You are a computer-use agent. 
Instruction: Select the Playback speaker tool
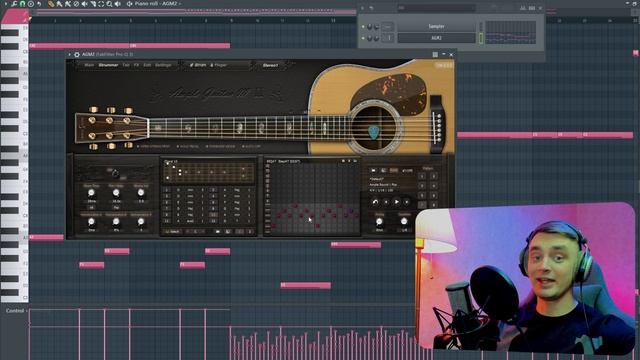tap(118, 4)
